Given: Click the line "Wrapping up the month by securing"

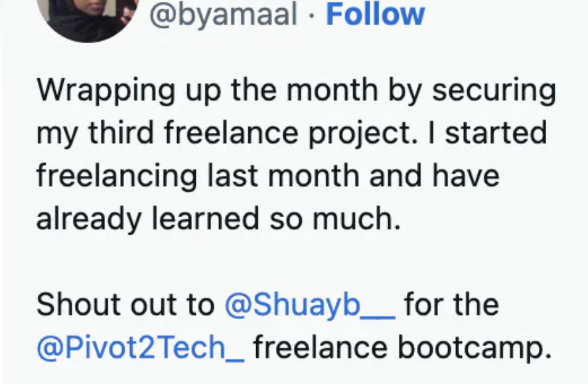Looking at the screenshot, I should coord(296,90).
